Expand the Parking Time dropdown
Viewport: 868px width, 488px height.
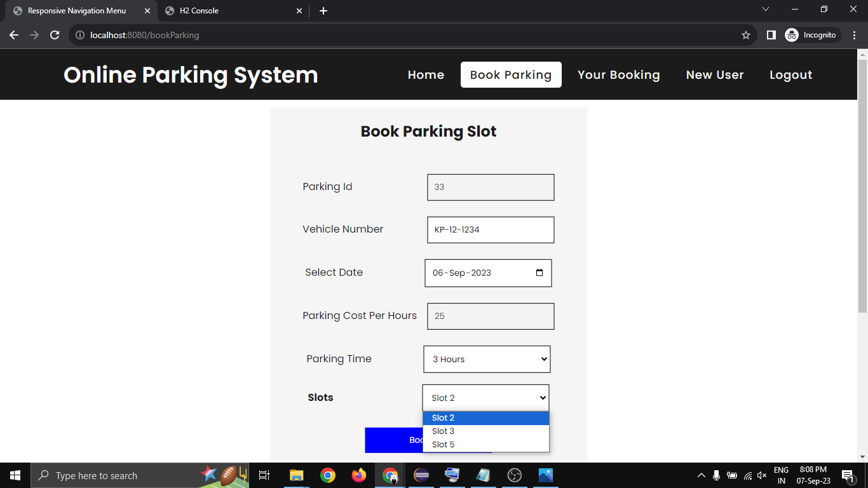click(487, 359)
